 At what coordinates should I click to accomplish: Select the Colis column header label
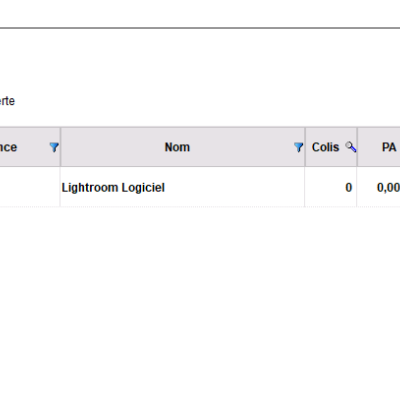pos(325,147)
